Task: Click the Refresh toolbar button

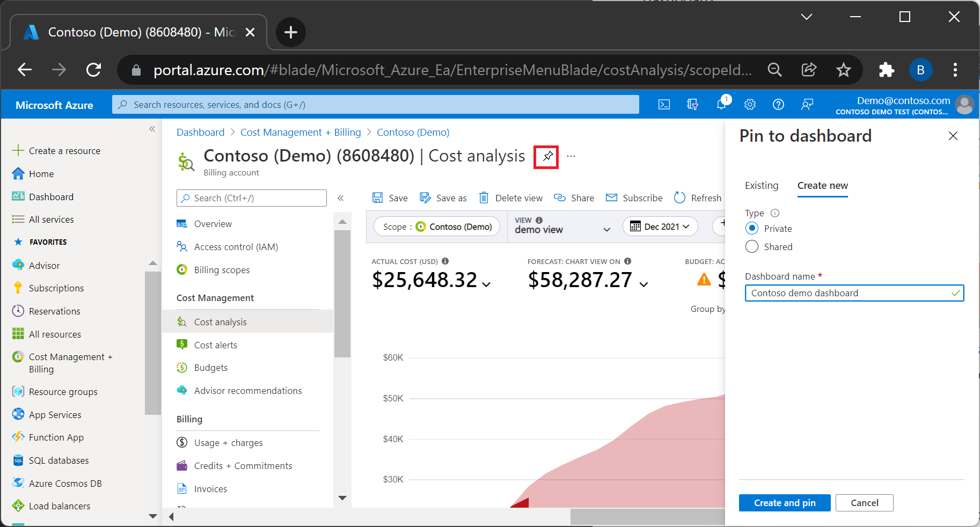Action: click(698, 198)
